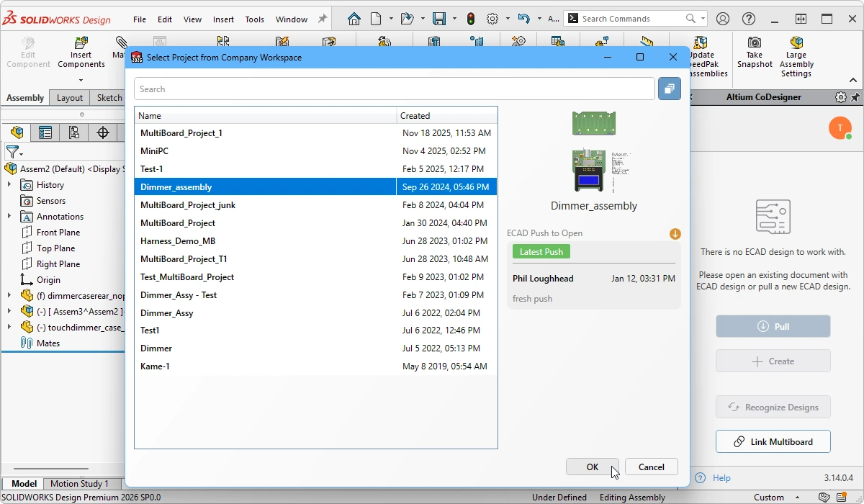Click the copy icon beside dialog search
Viewport: 864px width, 504px height.
pos(670,89)
